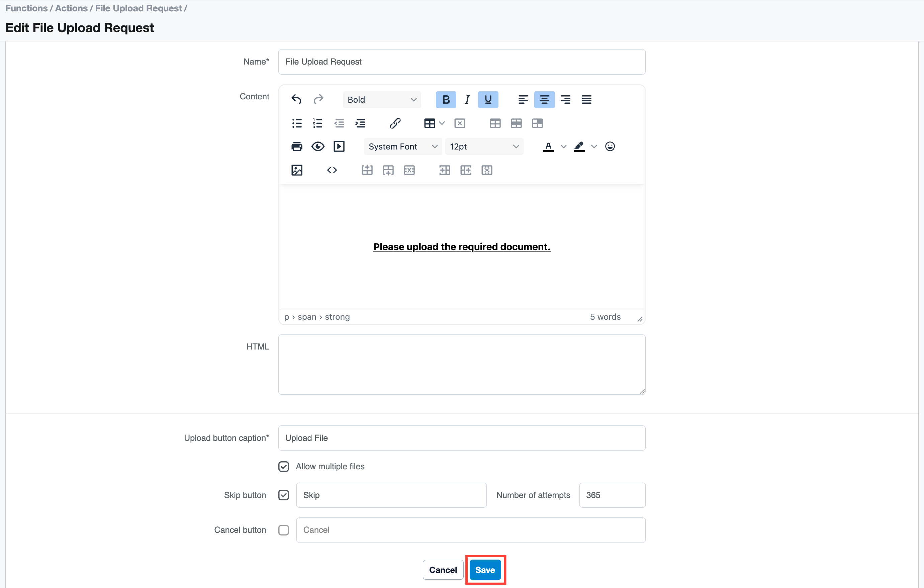The width and height of the screenshot is (924, 588).
Task: Open the source code editor icon
Action: point(332,170)
